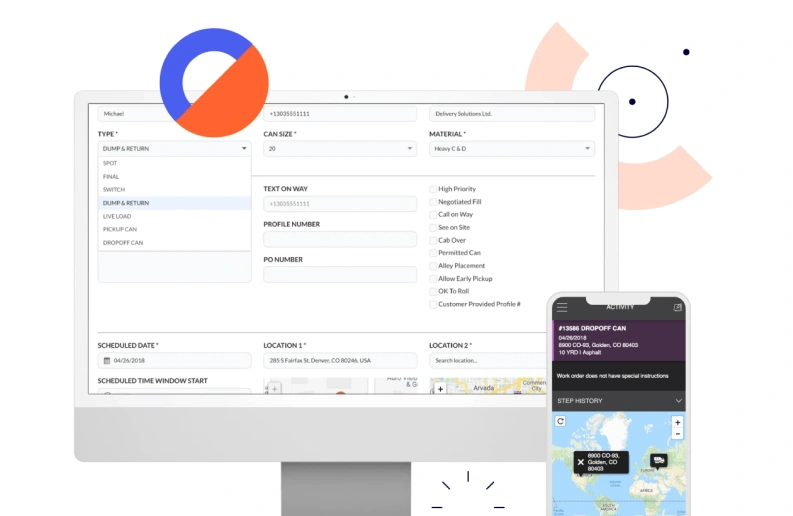This screenshot has width=793, height=516.
Task: Click the calendar icon in Scheduled Date
Action: [x=106, y=360]
